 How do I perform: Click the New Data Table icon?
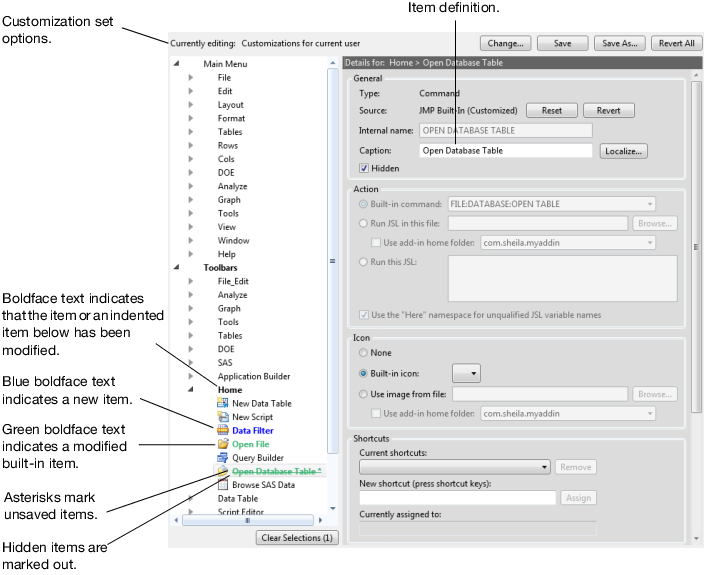[223, 403]
